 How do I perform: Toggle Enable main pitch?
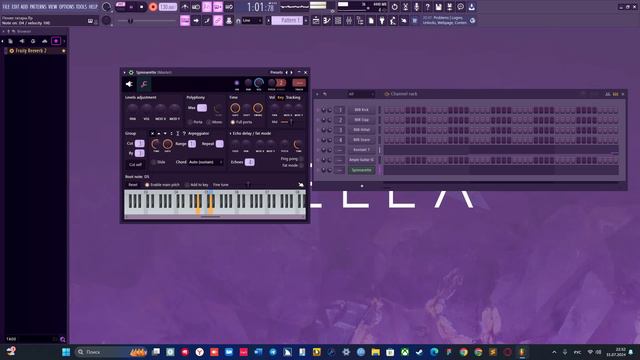tap(162, 185)
